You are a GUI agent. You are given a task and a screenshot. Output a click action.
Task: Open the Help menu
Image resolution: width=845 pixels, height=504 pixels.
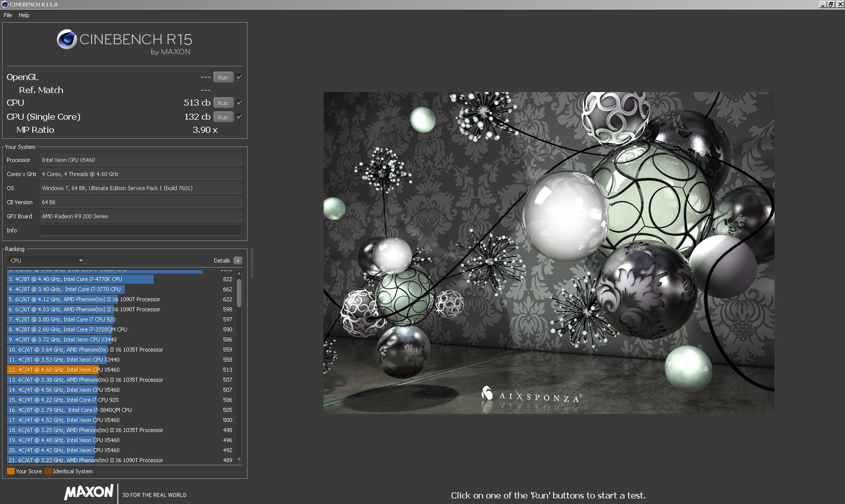pyautogui.click(x=24, y=15)
